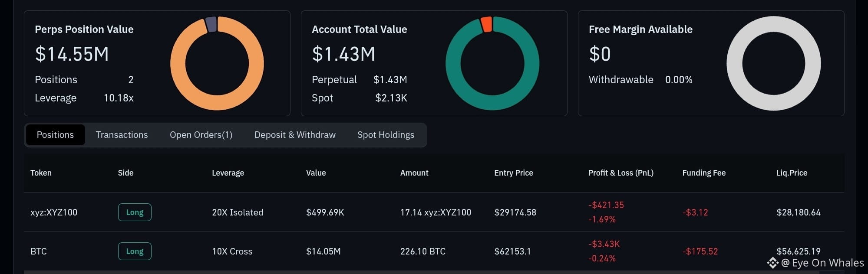The height and width of the screenshot is (274, 868).
Task: Open the Positions tab
Action: pyautogui.click(x=55, y=135)
